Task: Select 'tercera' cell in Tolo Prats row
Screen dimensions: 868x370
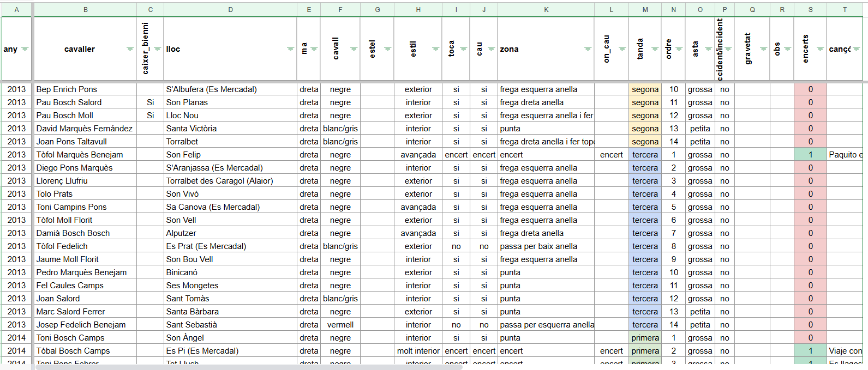Action: 645,194
